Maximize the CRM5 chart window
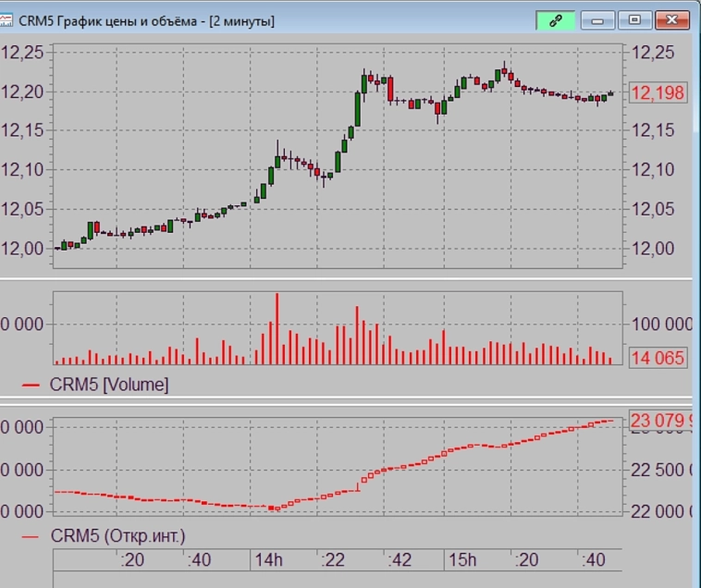The image size is (701, 588). pyautogui.click(x=633, y=20)
